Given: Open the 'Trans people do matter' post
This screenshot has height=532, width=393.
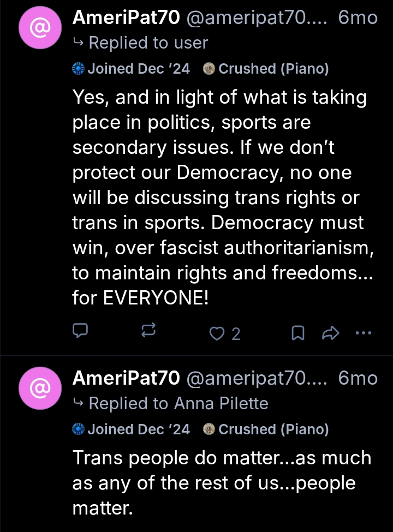Looking at the screenshot, I should 218,483.
